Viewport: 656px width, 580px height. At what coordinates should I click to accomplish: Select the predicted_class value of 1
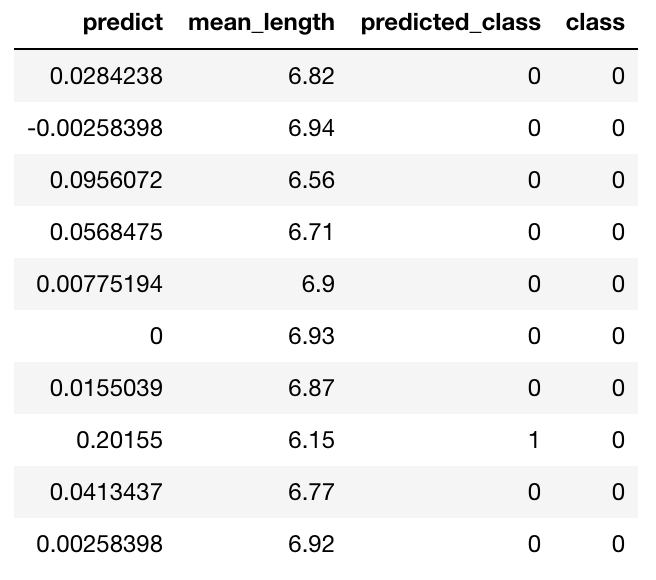[533, 440]
